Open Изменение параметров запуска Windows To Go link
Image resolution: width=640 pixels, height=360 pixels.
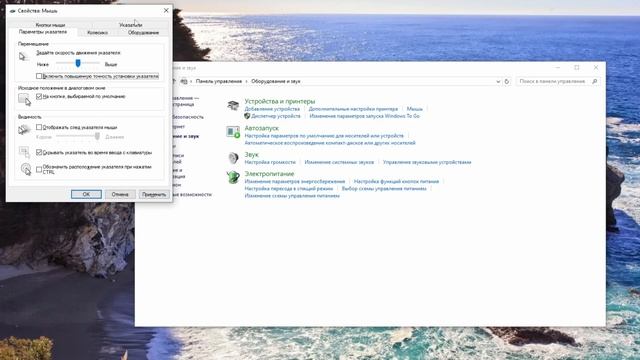[x=364, y=116]
